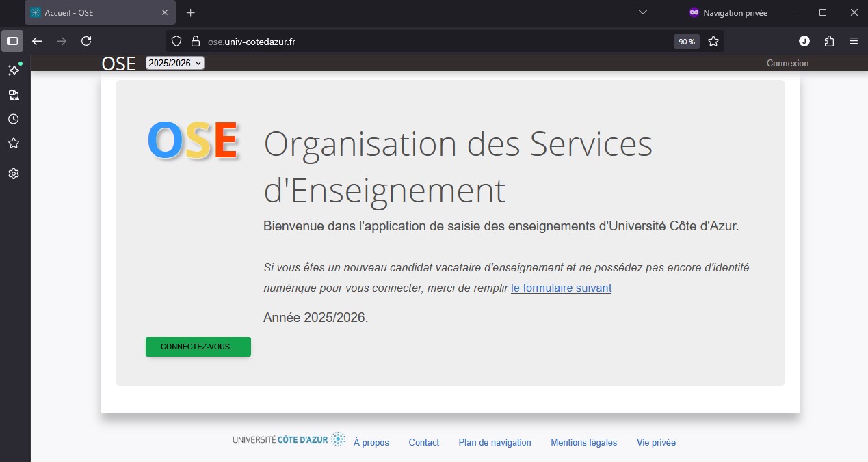Bookmark this page with star icon

pos(713,42)
